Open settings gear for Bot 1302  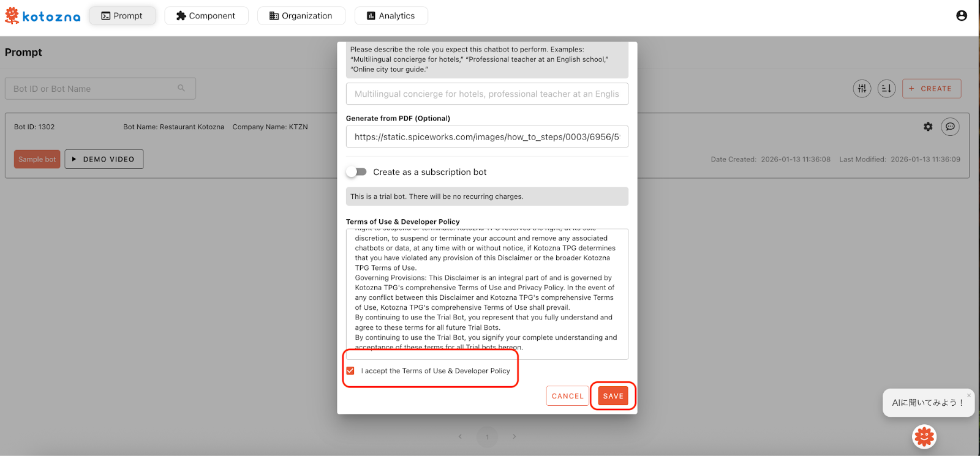coord(928,127)
